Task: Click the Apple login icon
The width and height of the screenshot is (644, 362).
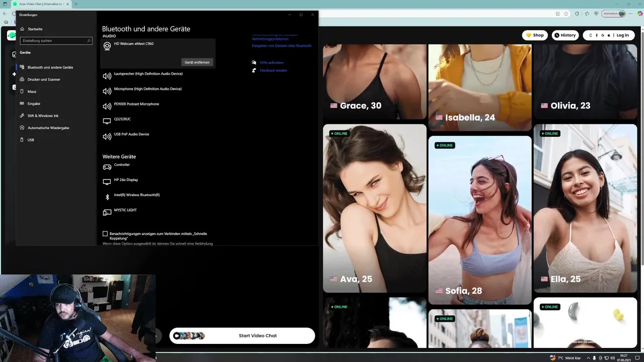Action: [609, 35]
